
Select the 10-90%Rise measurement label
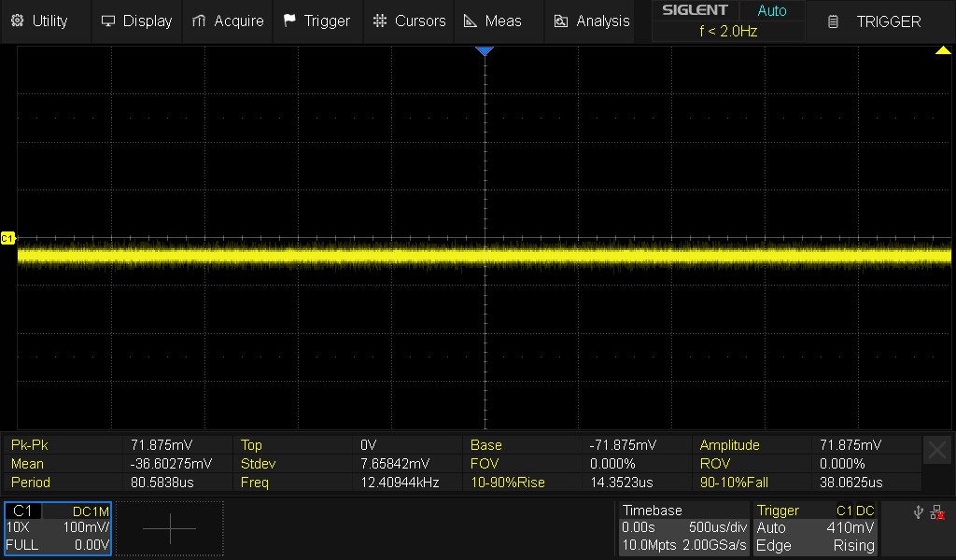(508, 483)
